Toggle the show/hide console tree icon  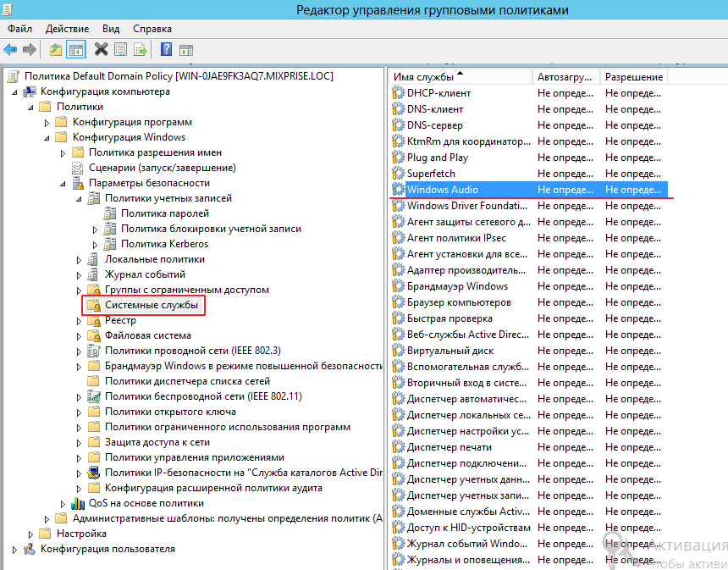(x=76, y=50)
